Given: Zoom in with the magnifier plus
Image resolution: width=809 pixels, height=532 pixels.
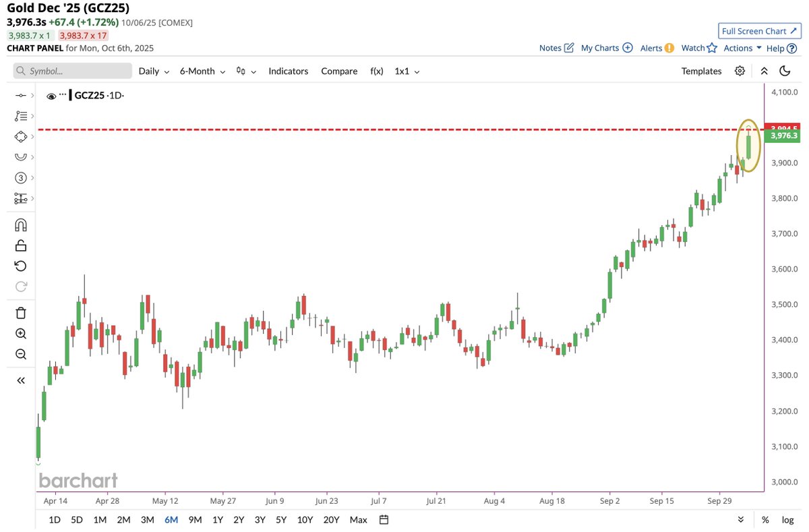Looking at the screenshot, I should pyautogui.click(x=20, y=334).
